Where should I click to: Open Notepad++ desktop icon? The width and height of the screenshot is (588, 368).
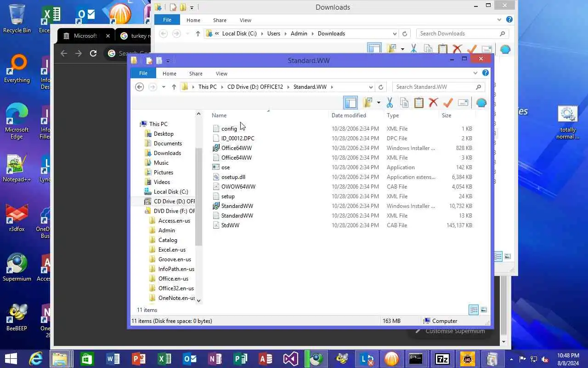coord(17,168)
